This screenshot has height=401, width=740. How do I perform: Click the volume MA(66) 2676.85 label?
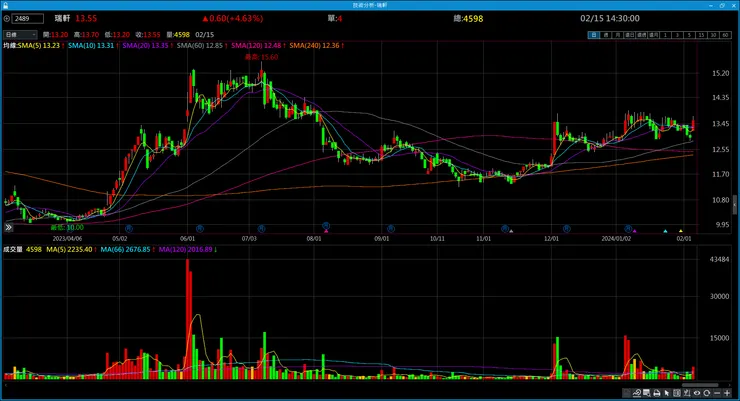click(128, 250)
